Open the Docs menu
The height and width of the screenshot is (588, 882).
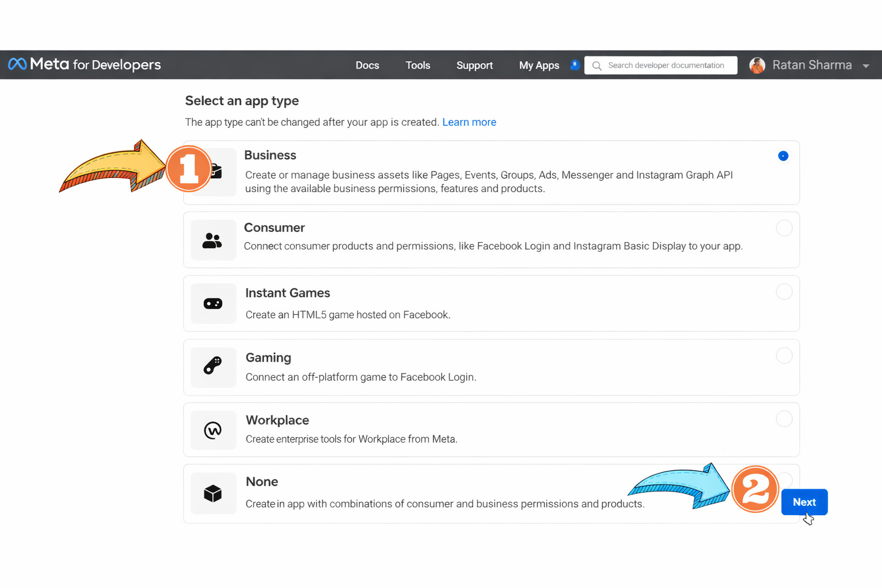(x=367, y=65)
